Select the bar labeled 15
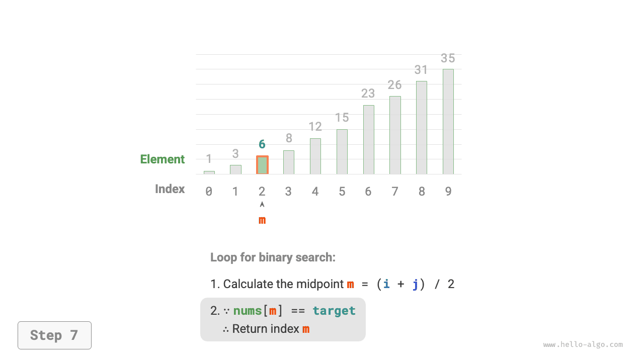This screenshot has width=644, height=362. (x=342, y=152)
